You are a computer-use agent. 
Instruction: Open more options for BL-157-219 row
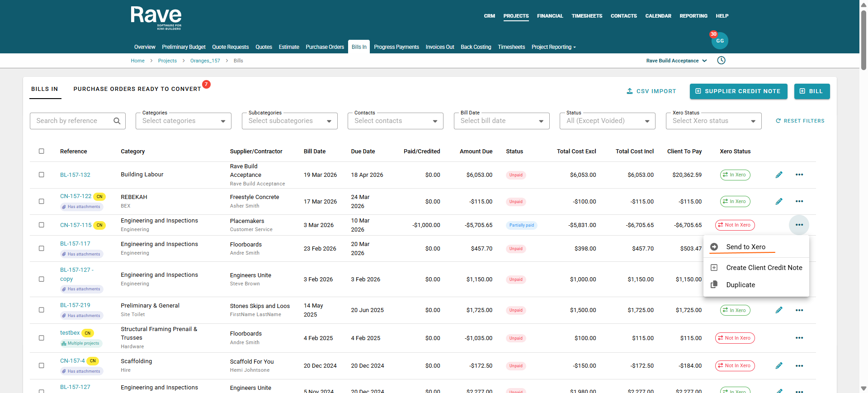coord(799,310)
